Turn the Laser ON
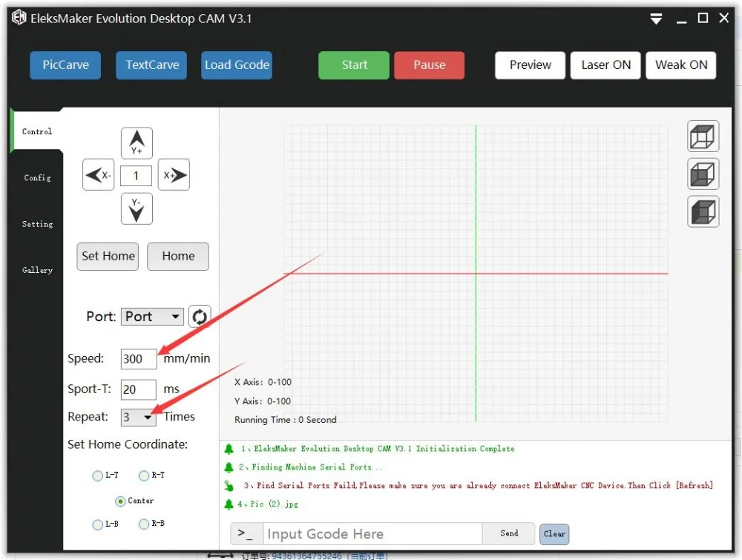Image resolution: width=742 pixels, height=560 pixels. tap(605, 65)
